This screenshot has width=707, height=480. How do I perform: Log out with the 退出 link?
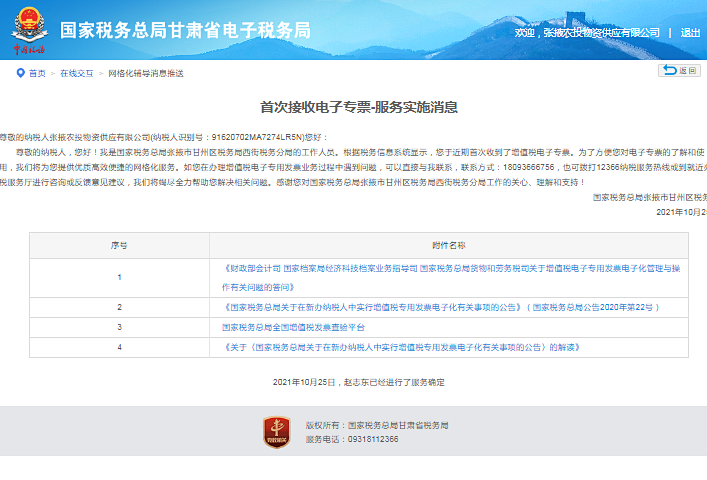690,32
